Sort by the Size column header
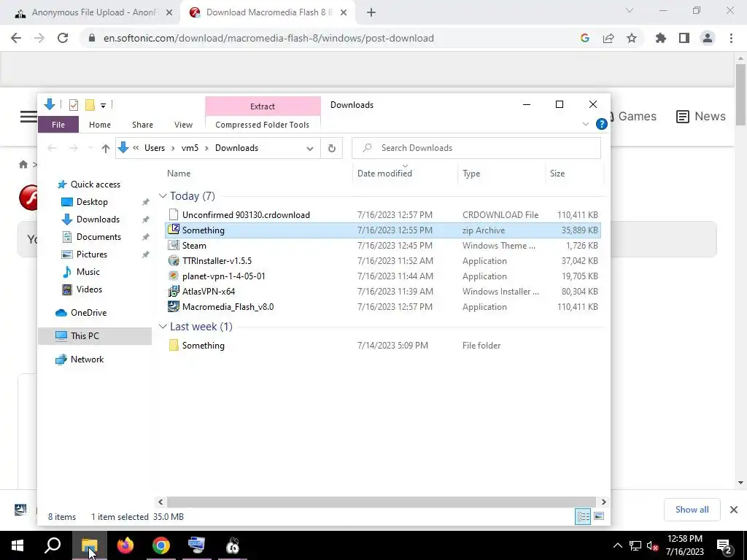Viewport: 747px width, 560px height. (x=557, y=174)
